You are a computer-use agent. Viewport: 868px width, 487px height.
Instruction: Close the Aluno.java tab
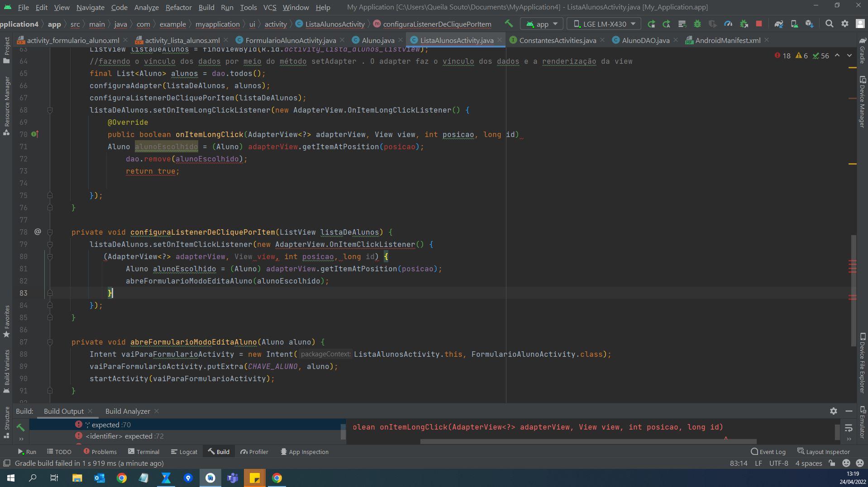400,40
